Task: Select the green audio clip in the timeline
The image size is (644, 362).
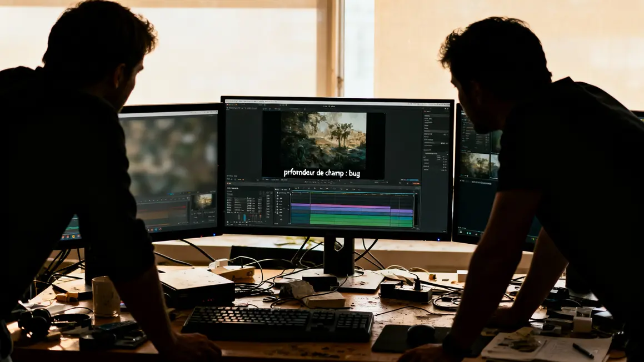Action: (361, 220)
